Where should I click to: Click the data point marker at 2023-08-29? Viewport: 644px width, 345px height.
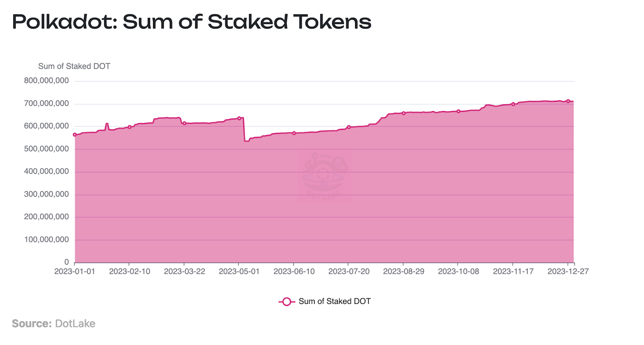pyautogui.click(x=404, y=113)
